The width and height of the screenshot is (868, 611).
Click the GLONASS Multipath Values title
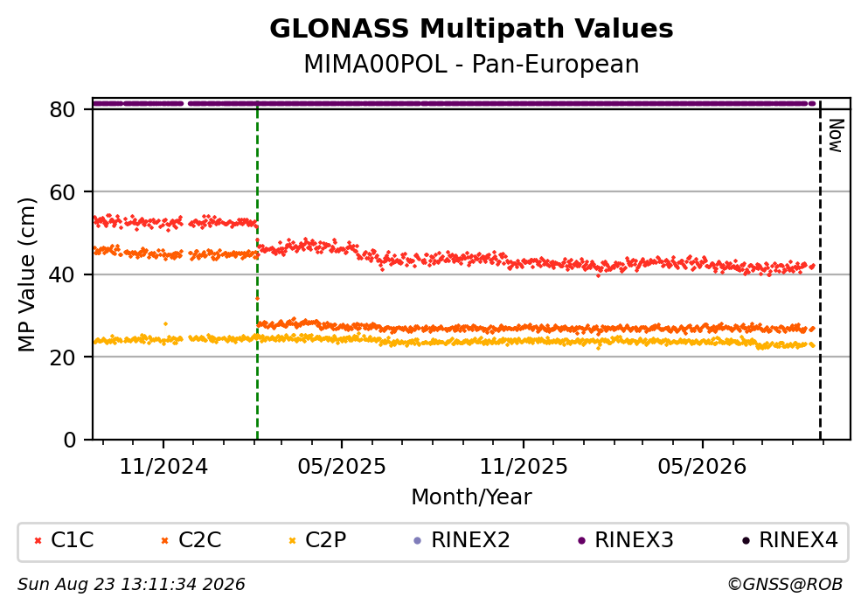point(472,29)
